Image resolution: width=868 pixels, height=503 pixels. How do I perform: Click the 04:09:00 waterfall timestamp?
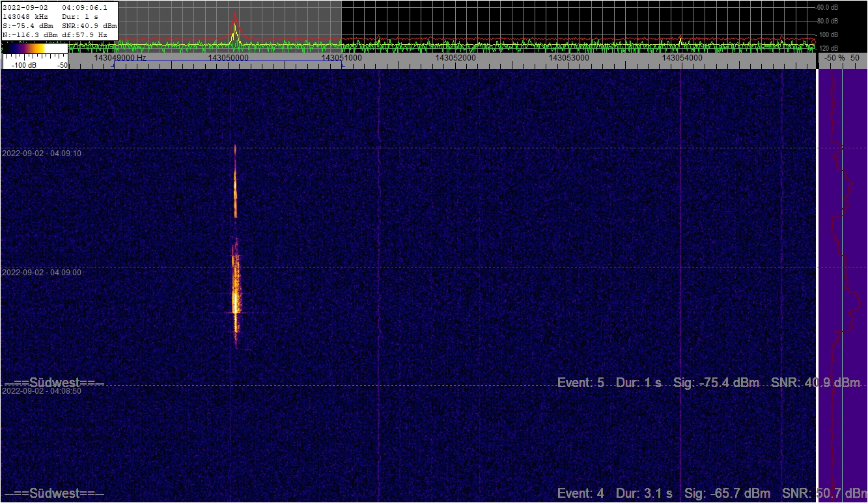point(42,273)
